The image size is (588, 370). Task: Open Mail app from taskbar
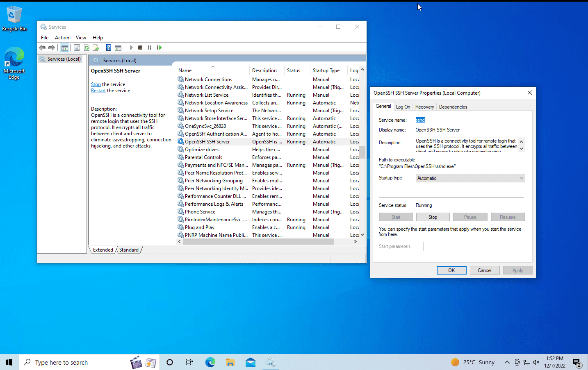point(251,362)
